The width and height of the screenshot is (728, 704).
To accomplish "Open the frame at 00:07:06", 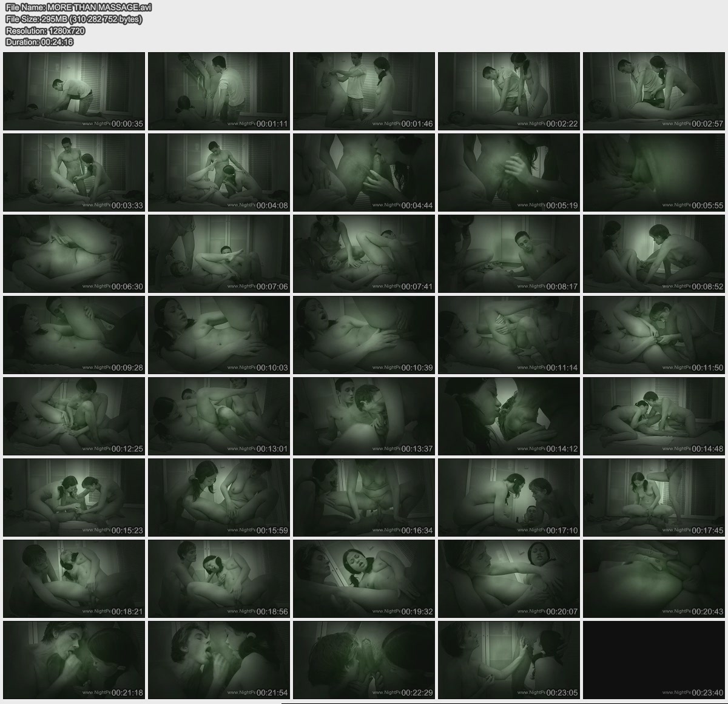I will pyautogui.click(x=219, y=253).
